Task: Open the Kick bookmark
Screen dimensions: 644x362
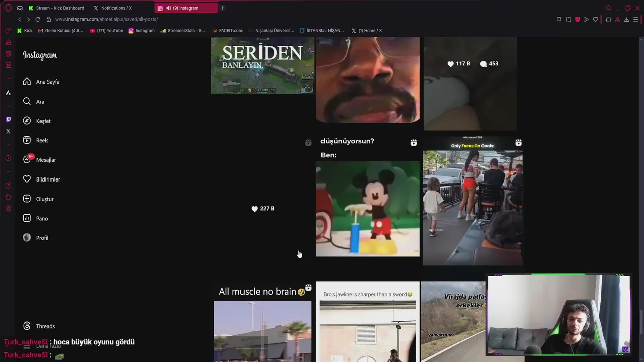Action: 25,31
